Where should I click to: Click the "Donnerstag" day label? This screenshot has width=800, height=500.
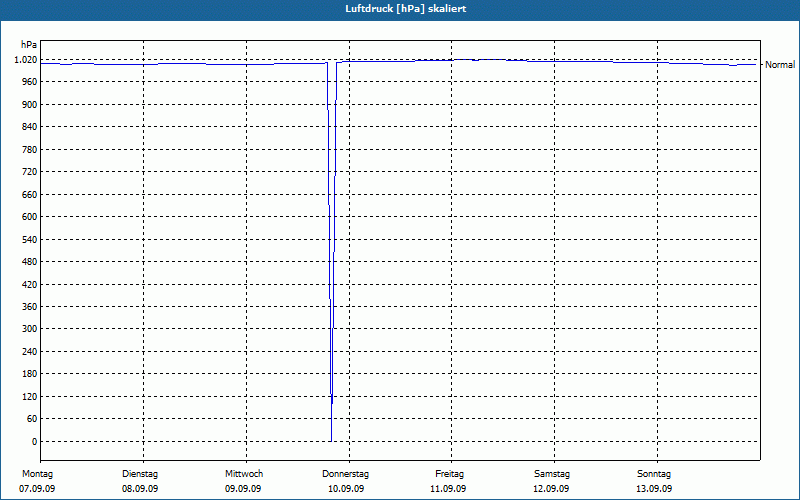click(x=345, y=474)
